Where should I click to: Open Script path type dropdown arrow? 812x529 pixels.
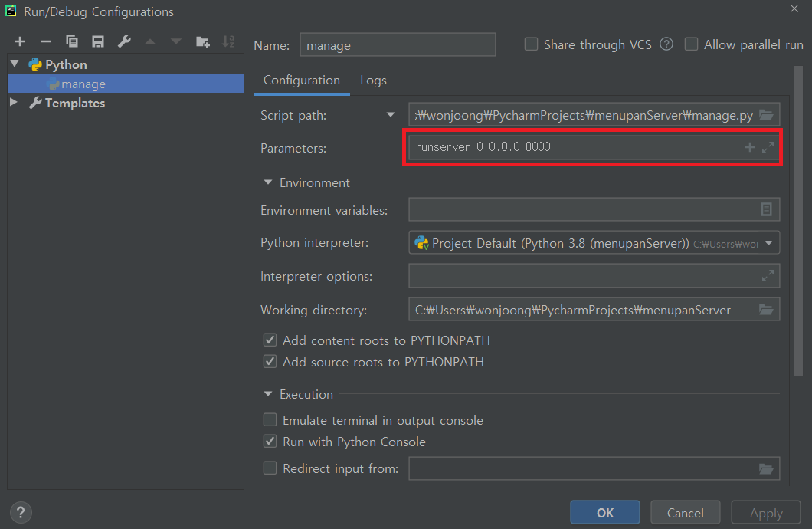coord(391,114)
